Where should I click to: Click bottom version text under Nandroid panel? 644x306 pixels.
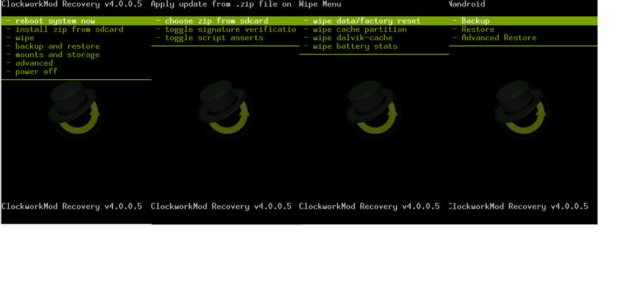[x=518, y=206]
